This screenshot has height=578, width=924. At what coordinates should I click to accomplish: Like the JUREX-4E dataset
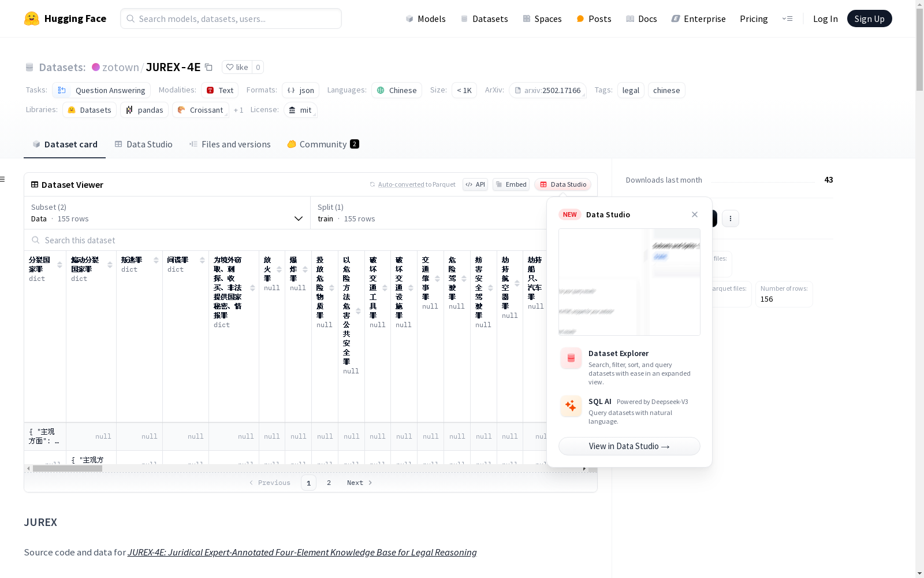pyautogui.click(x=237, y=67)
